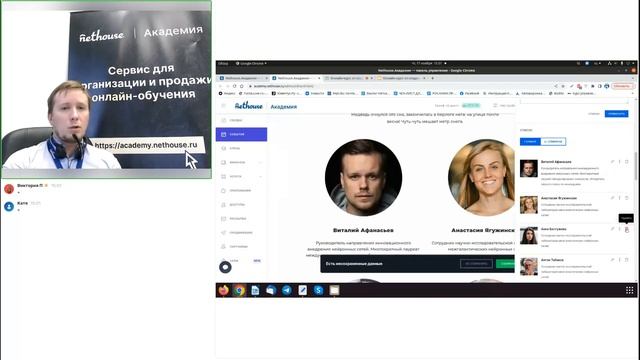Click the blue save button in right panel
This screenshot has height=360, width=640.
coord(616,114)
